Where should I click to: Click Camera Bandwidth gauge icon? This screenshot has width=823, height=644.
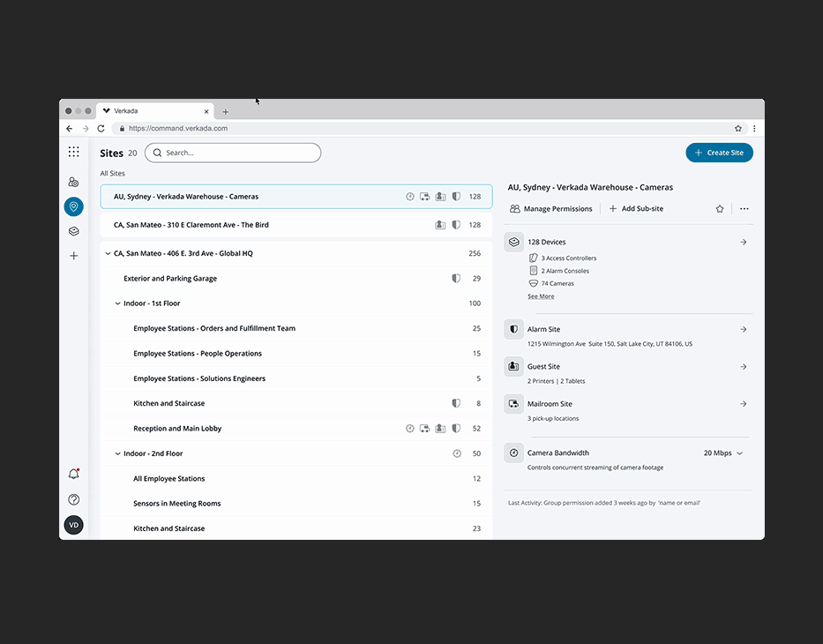pos(514,453)
